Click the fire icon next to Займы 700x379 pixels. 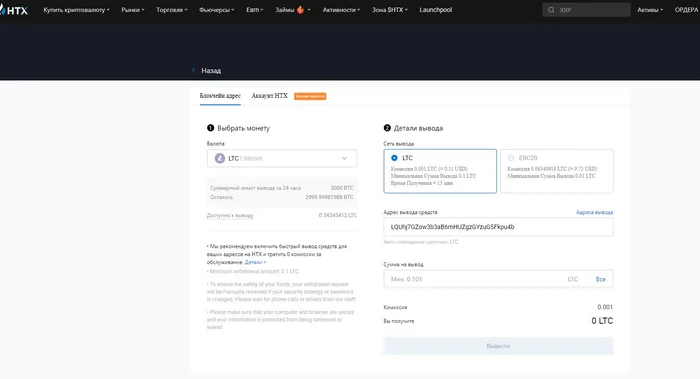300,10
